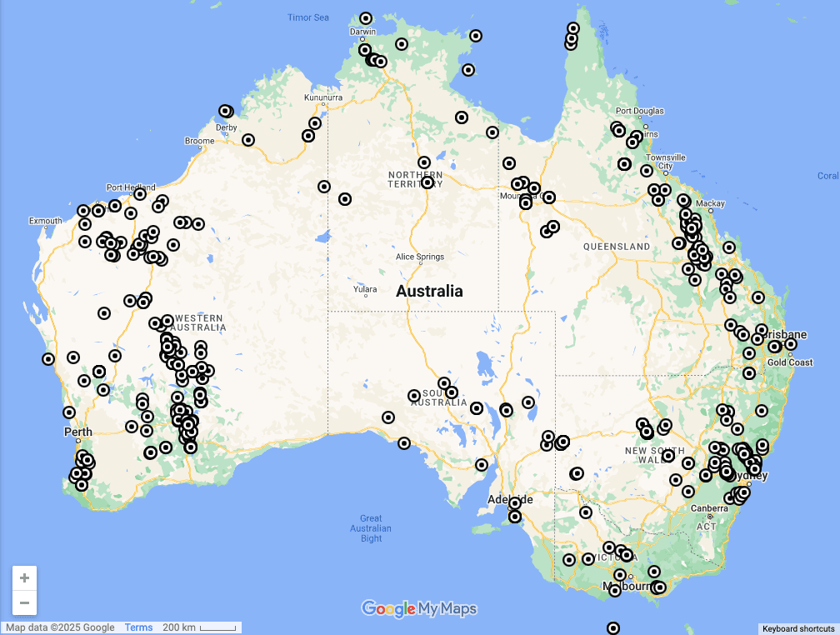Select the marker overlapping the South Australia label's right end
Screen dimensions: 840x635
pyautogui.click(x=452, y=392)
